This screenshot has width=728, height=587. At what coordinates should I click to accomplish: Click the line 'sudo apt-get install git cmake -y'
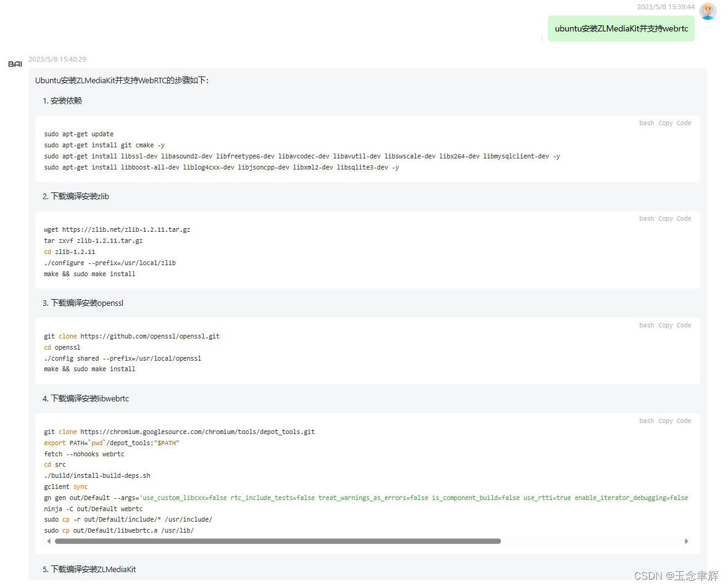(x=104, y=146)
